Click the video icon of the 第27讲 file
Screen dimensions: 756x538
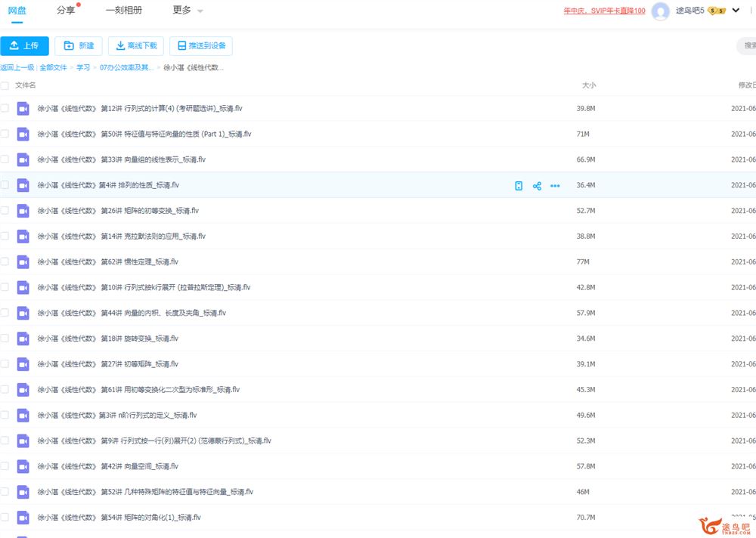pyautogui.click(x=23, y=364)
